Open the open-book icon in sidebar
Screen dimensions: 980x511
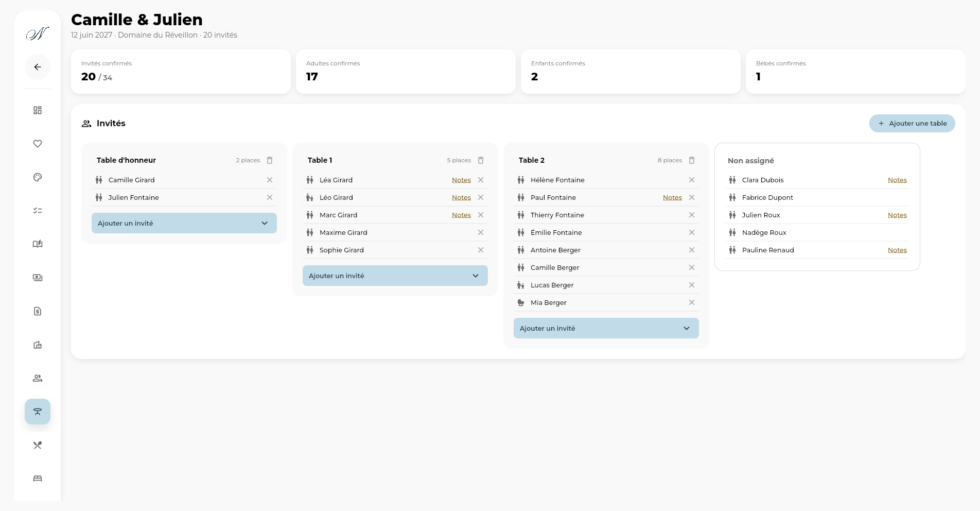[x=38, y=244]
